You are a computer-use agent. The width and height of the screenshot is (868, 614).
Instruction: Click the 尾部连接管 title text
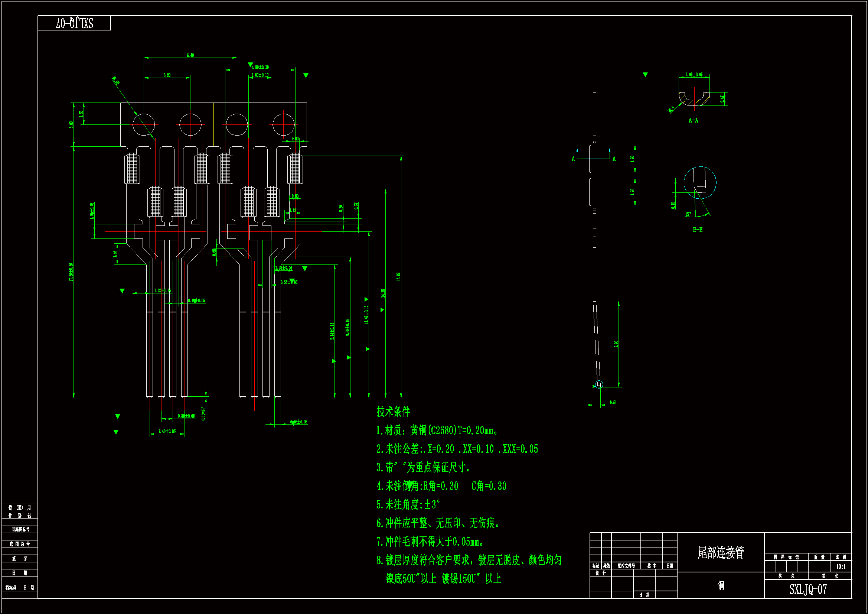pos(721,553)
